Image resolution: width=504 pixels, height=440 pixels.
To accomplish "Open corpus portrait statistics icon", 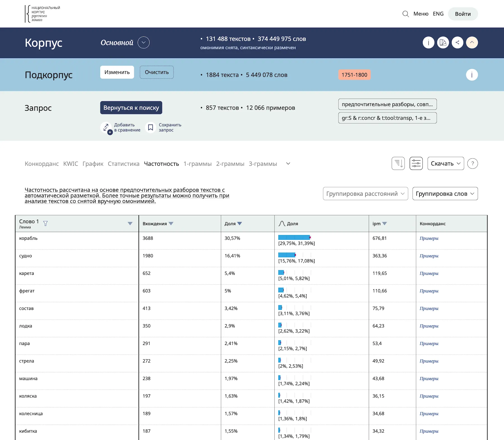I will (x=443, y=43).
